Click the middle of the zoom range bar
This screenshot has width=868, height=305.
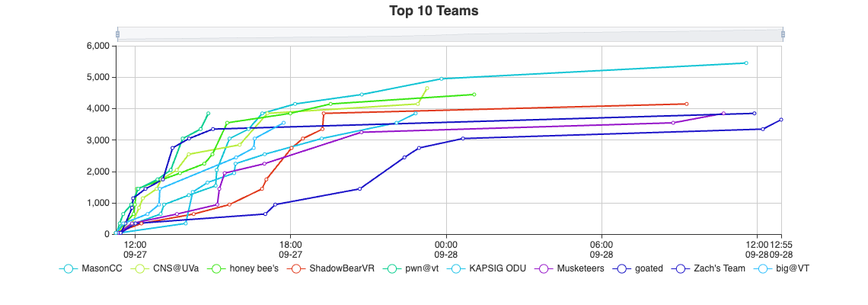[449, 34]
